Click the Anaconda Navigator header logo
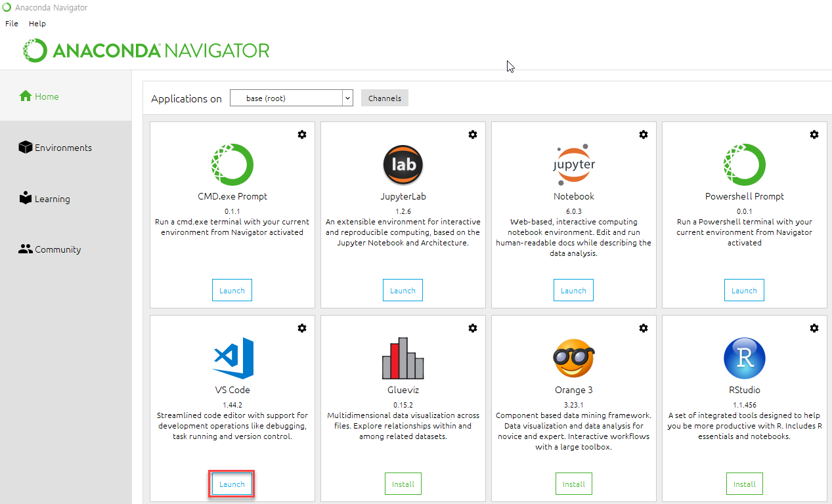Screen dimensions: 832x504 click(146, 51)
